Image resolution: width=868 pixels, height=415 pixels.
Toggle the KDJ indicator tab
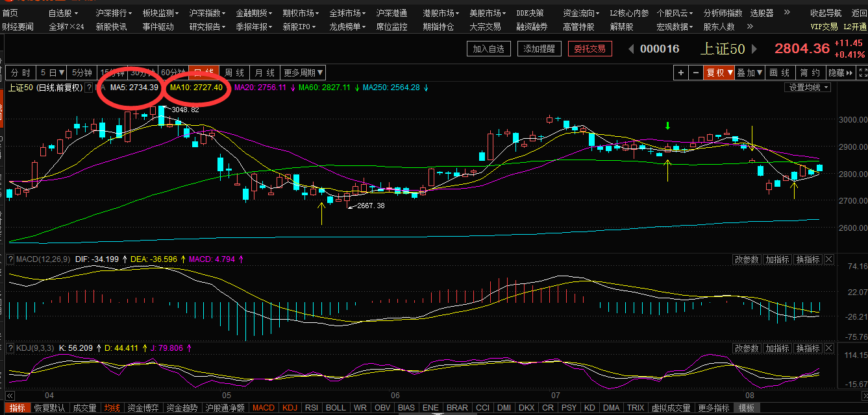click(x=290, y=408)
